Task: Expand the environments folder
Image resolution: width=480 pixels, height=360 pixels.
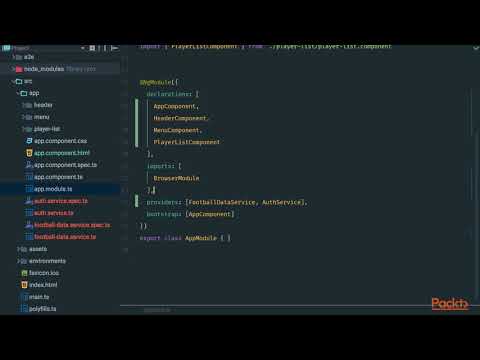Action: tap(18, 261)
